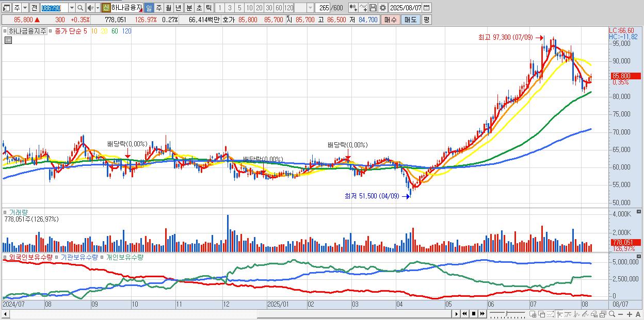
Task: Click the 평 button
Action: pyautogui.click(x=426, y=20)
